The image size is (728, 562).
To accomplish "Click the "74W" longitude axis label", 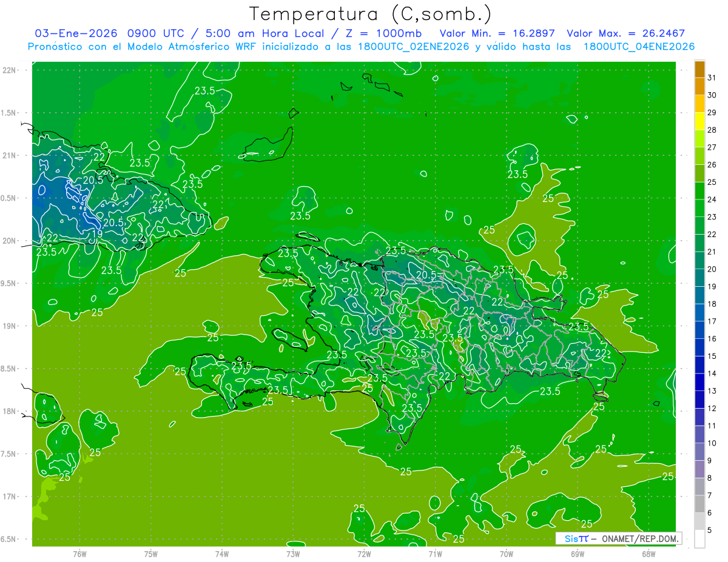I will [x=222, y=554].
